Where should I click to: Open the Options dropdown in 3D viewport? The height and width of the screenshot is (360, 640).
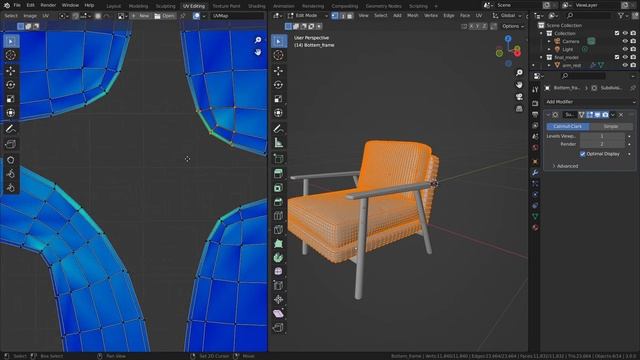[x=513, y=26]
